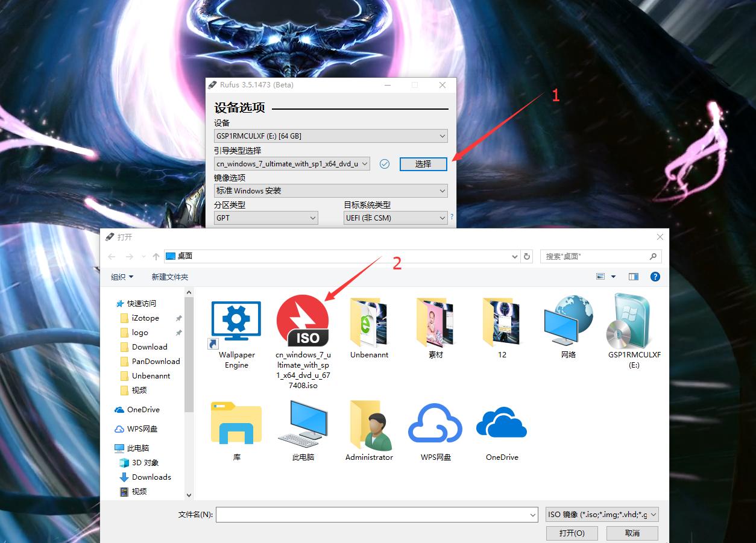
Task: Click the blue ? link beside 目标系统类型
Action: coord(452,217)
